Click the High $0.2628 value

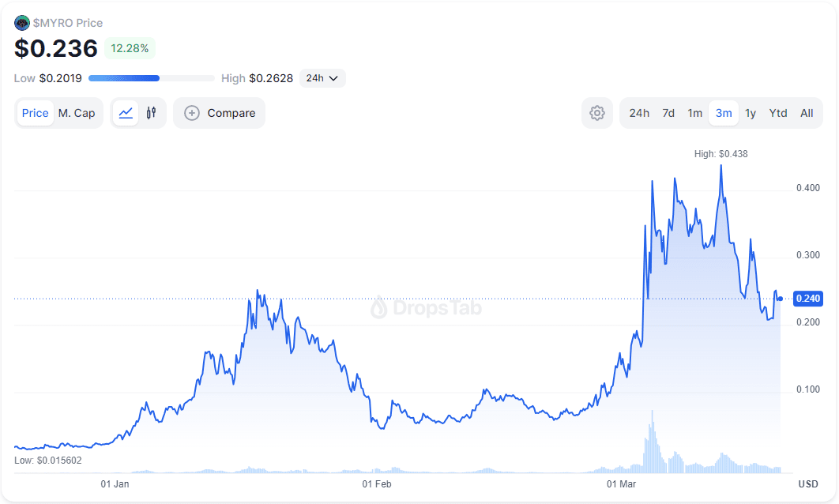[258, 78]
